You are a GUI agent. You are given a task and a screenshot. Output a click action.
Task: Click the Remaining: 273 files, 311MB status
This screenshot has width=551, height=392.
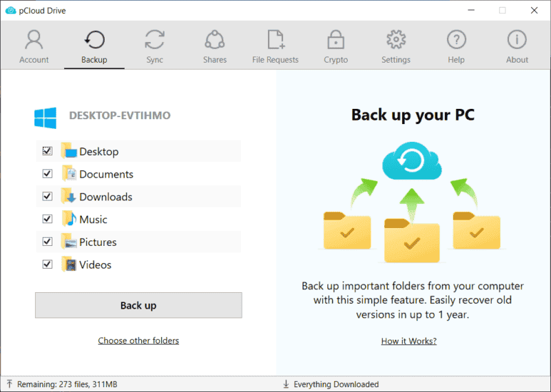pyautogui.click(x=67, y=384)
